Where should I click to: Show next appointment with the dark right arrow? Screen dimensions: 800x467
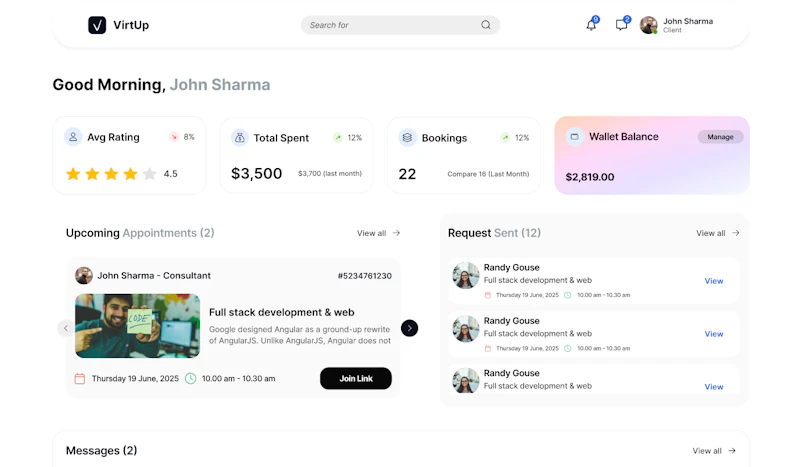click(x=409, y=328)
